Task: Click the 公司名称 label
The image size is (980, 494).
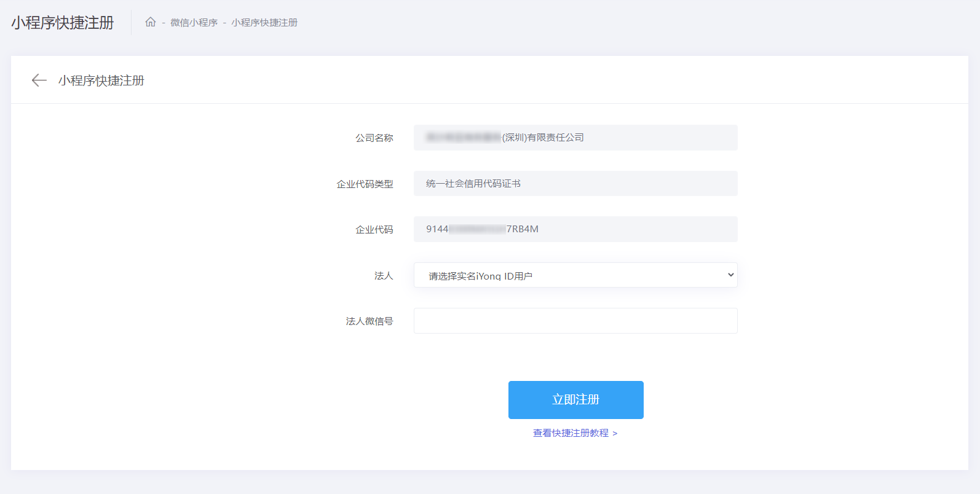Action: coord(374,138)
